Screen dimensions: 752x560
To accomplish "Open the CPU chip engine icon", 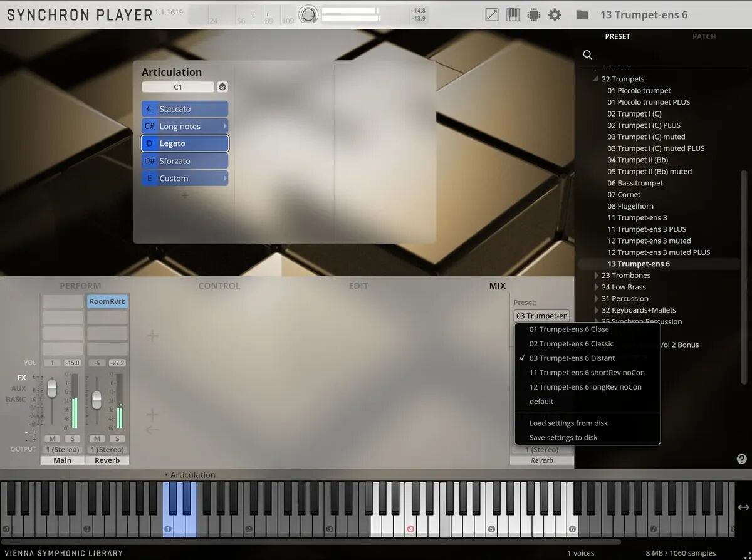I will pos(533,14).
